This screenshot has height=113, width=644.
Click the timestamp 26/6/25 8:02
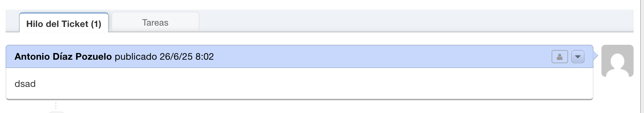(187, 57)
